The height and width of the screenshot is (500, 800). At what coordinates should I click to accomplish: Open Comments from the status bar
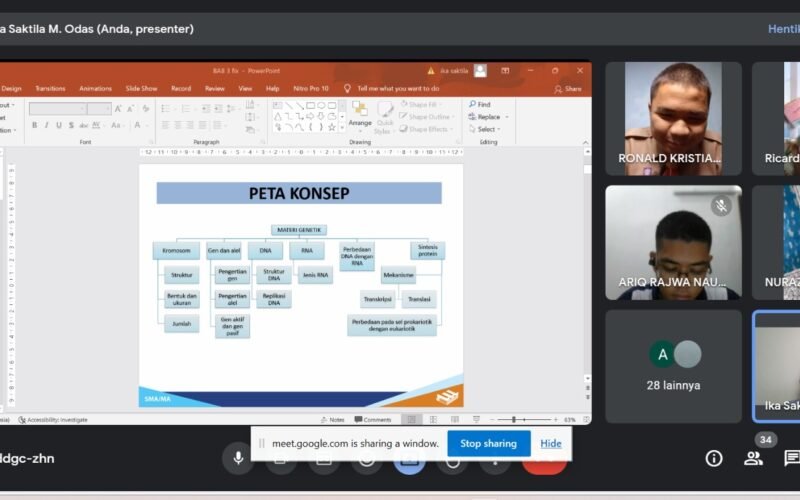point(374,419)
